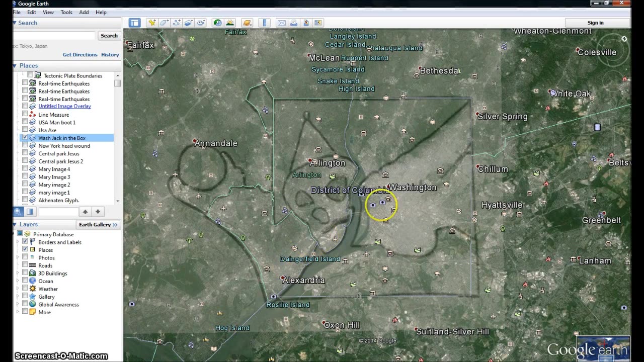Click the panel toggle icon beside the magnifier
This screenshot has width=644, height=362.
pos(30,212)
